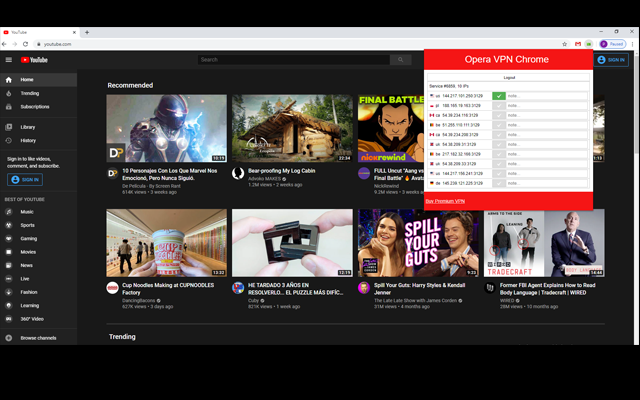Viewport: 640px width, 400px height.
Task: Open the Gmail extension icon
Action: coord(578,44)
